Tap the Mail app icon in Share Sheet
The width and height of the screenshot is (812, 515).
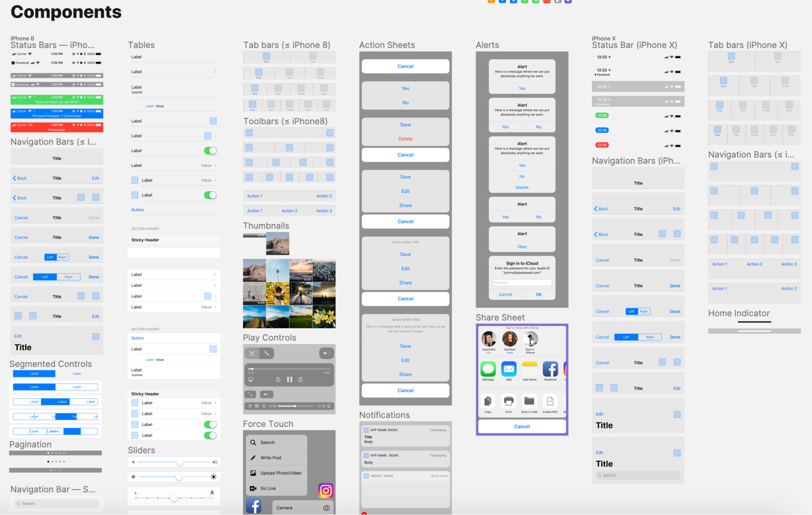coord(509,369)
